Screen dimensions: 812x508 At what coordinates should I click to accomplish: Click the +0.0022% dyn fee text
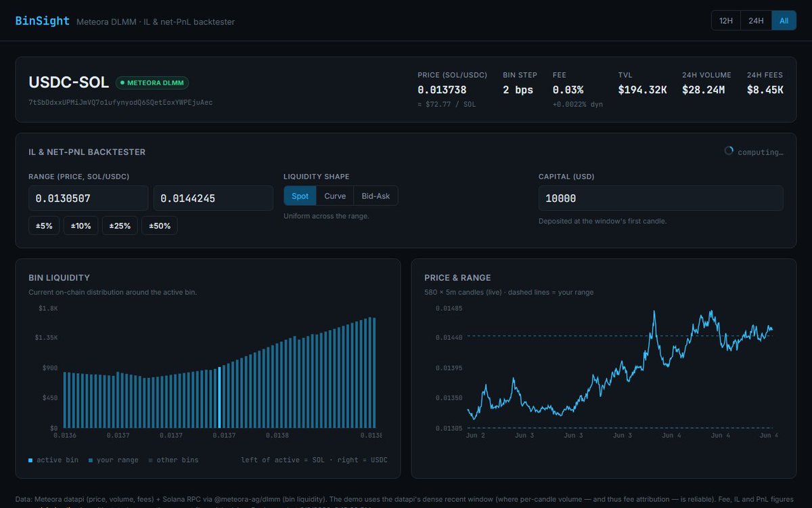(x=578, y=104)
